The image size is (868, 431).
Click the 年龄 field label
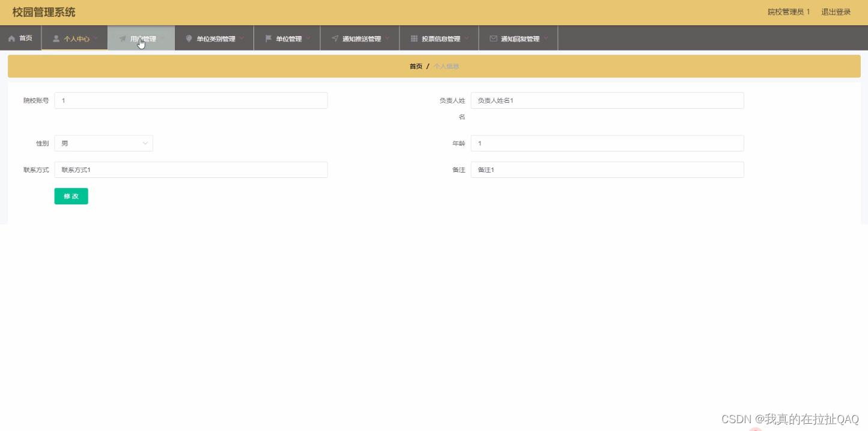(459, 144)
